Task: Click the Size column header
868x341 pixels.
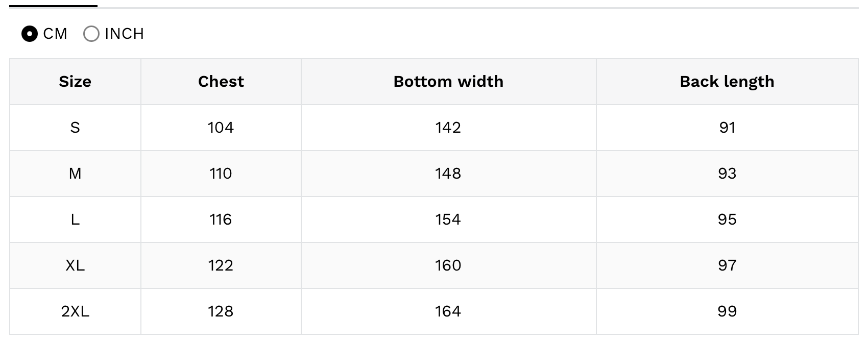Action: (75, 82)
